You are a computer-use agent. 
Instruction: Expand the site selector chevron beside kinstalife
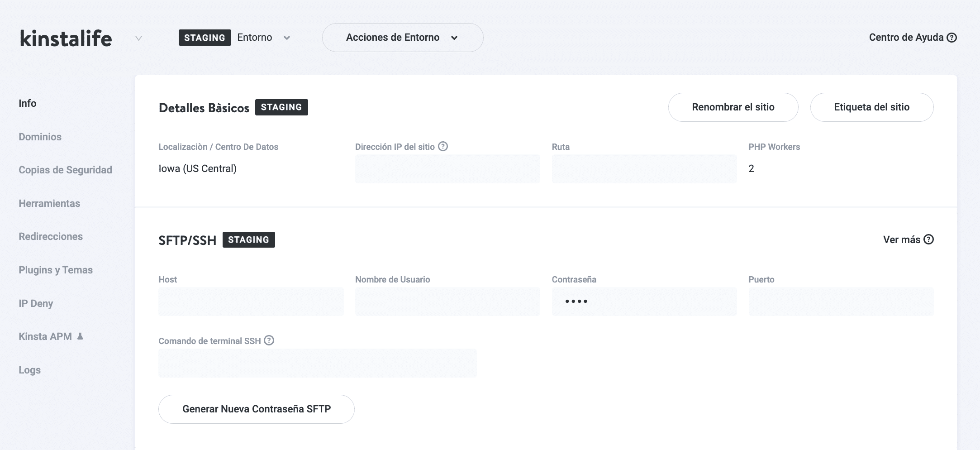138,38
